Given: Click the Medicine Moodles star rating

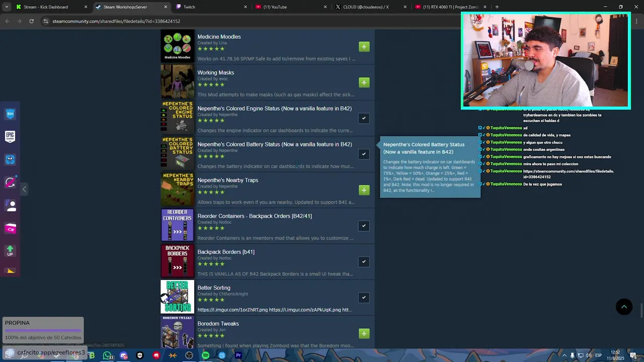Looking at the screenshot, I should click(211, 49).
